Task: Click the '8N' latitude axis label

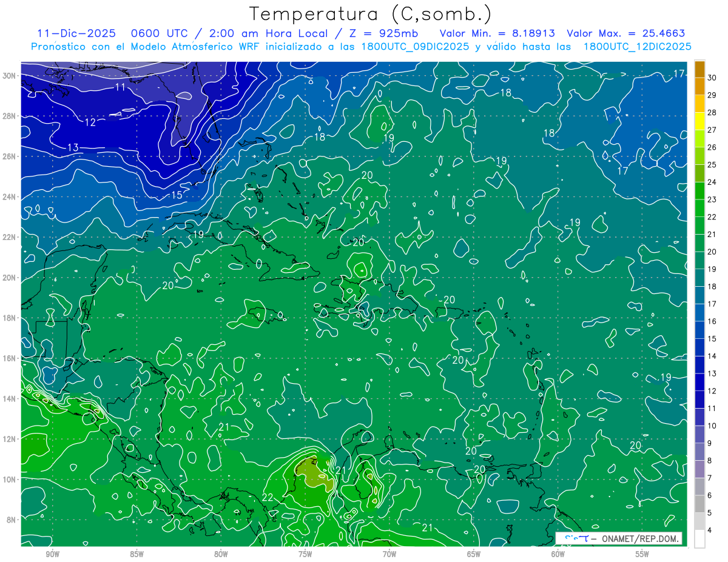Action: [x=12, y=520]
